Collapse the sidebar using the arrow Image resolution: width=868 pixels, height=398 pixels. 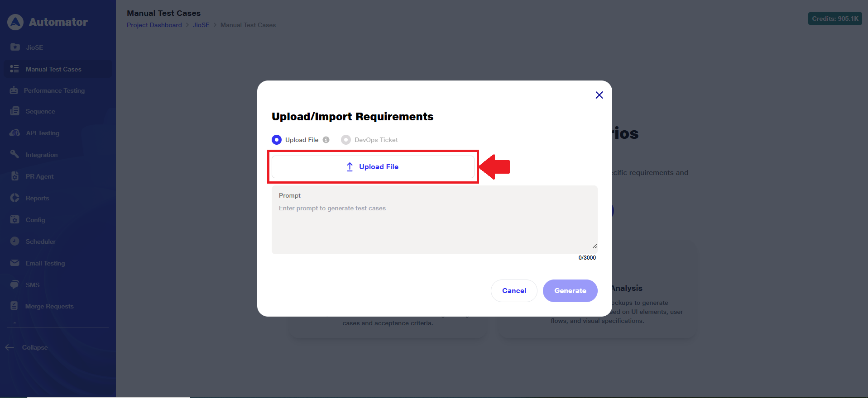point(10,347)
